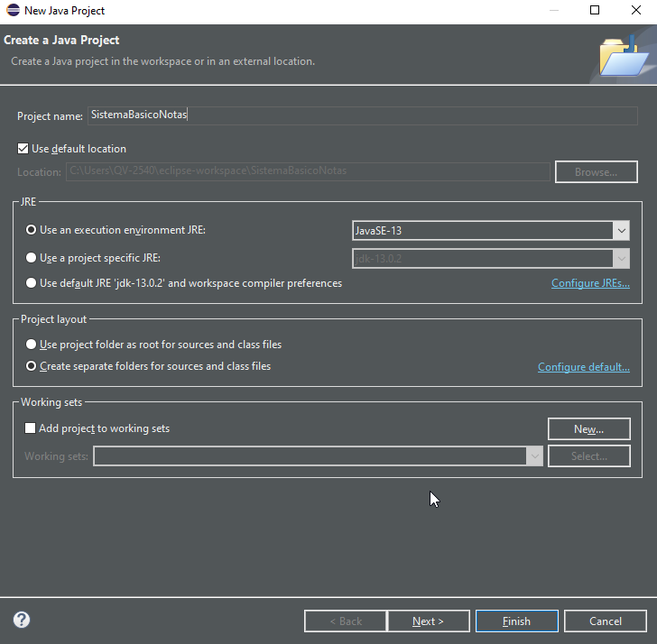Image resolution: width=657 pixels, height=644 pixels.
Task: Cancel the New Java Project wizard
Action: (605, 621)
